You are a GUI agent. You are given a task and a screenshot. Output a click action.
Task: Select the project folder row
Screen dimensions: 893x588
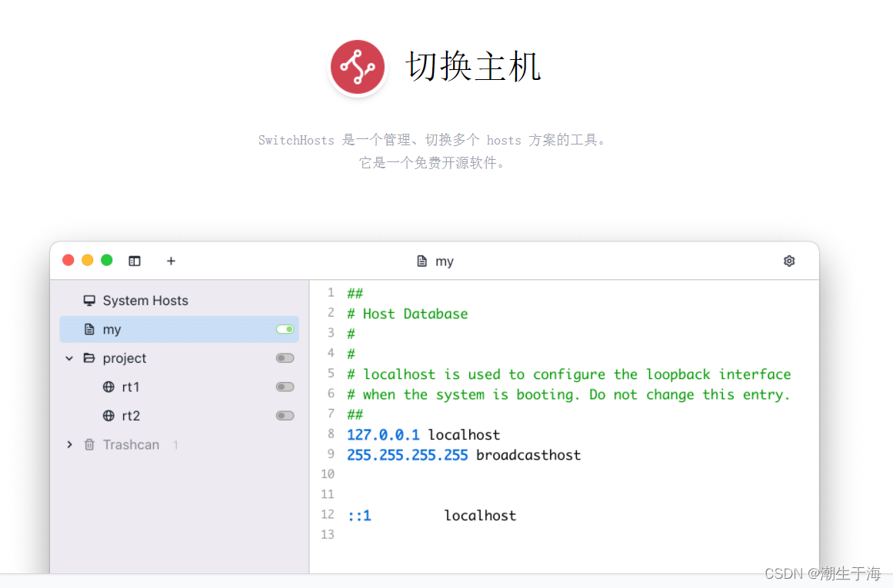pos(179,358)
